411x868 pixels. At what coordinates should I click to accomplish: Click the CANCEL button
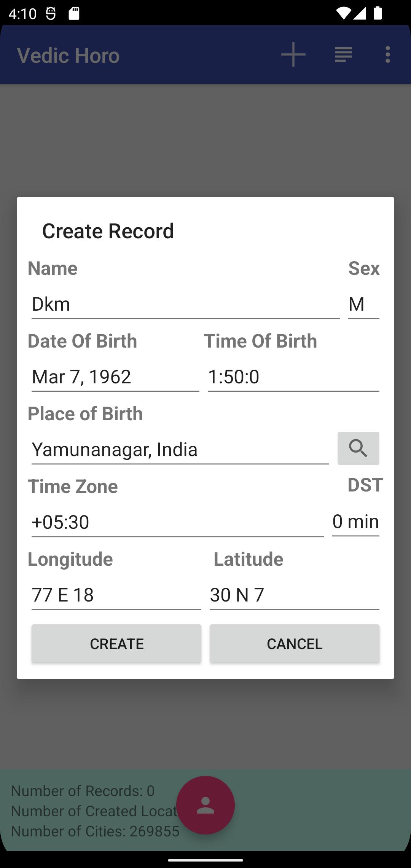(295, 643)
